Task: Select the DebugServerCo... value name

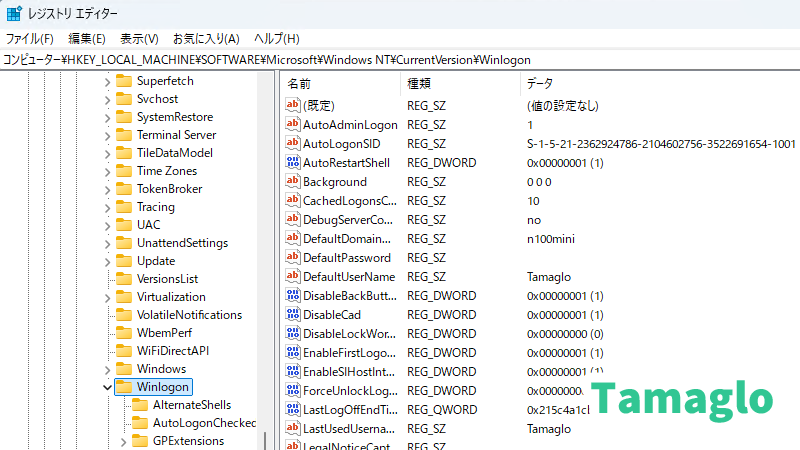Action: tap(348, 220)
